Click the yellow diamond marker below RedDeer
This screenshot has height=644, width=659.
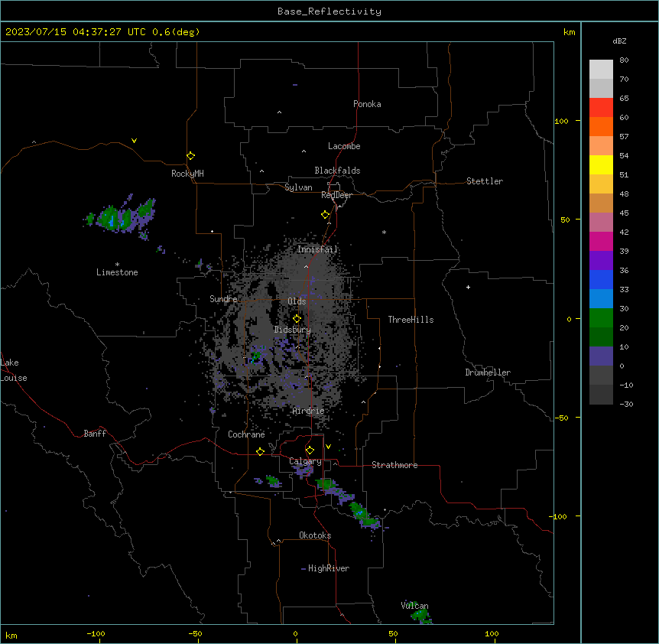click(326, 215)
